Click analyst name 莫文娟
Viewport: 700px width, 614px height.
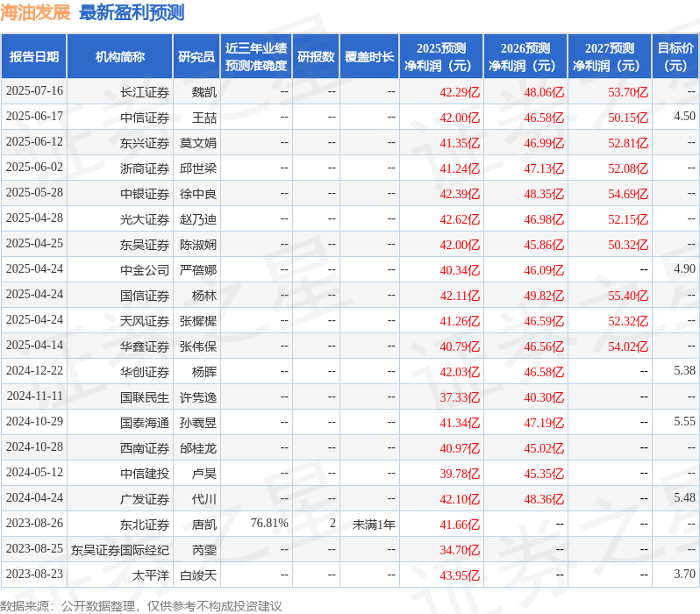(197, 143)
